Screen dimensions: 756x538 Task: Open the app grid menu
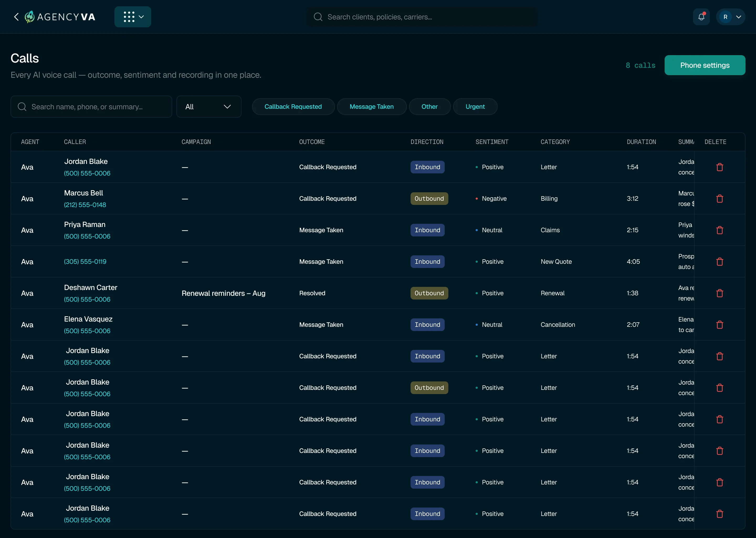point(133,17)
